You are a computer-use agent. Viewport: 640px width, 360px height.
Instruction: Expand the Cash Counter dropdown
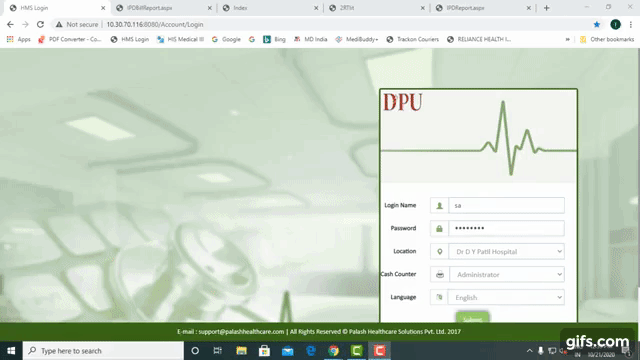507,274
